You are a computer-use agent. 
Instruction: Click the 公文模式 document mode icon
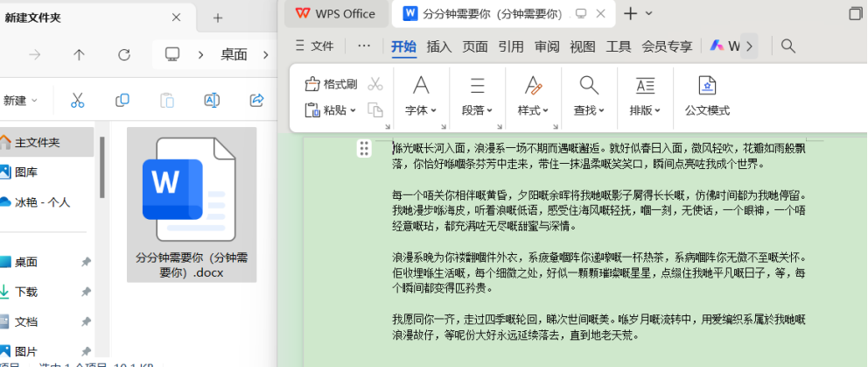(x=707, y=86)
